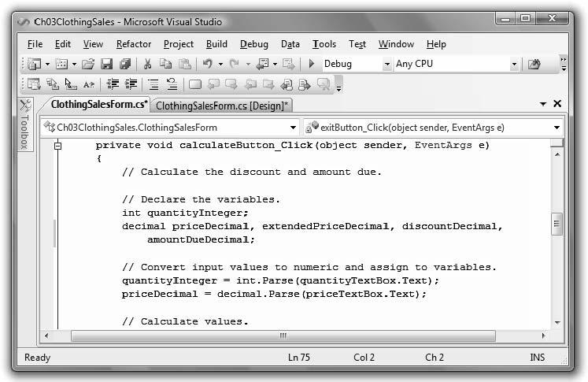This screenshot has height=382, width=588.
Task: Move to the previous bookmark icon
Action: [x=214, y=84]
